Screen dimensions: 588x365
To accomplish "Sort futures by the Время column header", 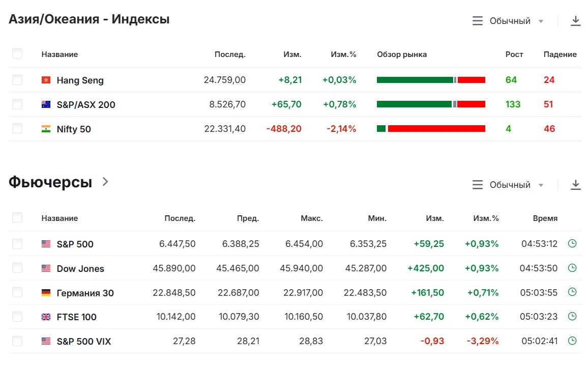I will pos(545,218).
